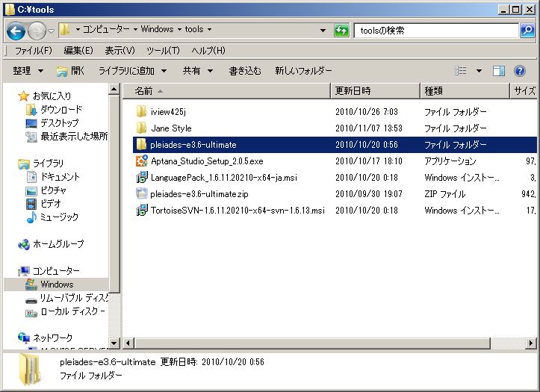Select ライブラリ in navigation pane
The width and height of the screenshot is (540, 392).
tap(48, 163)
